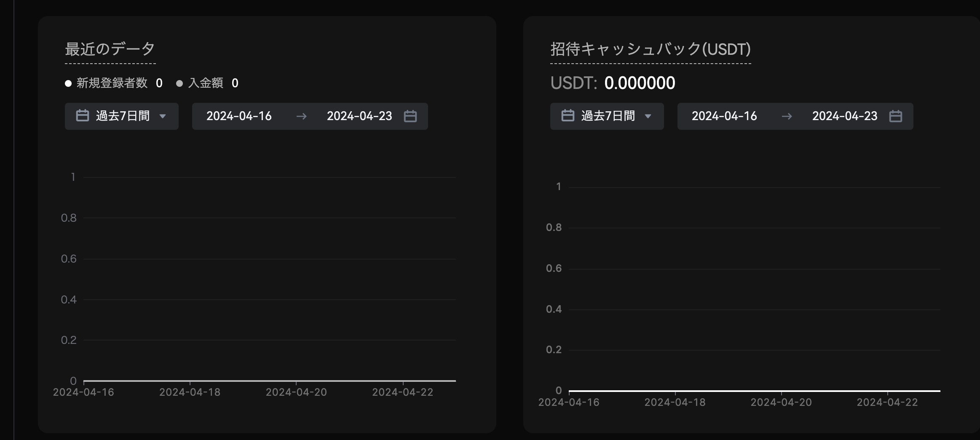Click arrow icon between dates in 最近のデータ
Image resolution: width=980 pixels, height=440 pixels.
(301, 116)
